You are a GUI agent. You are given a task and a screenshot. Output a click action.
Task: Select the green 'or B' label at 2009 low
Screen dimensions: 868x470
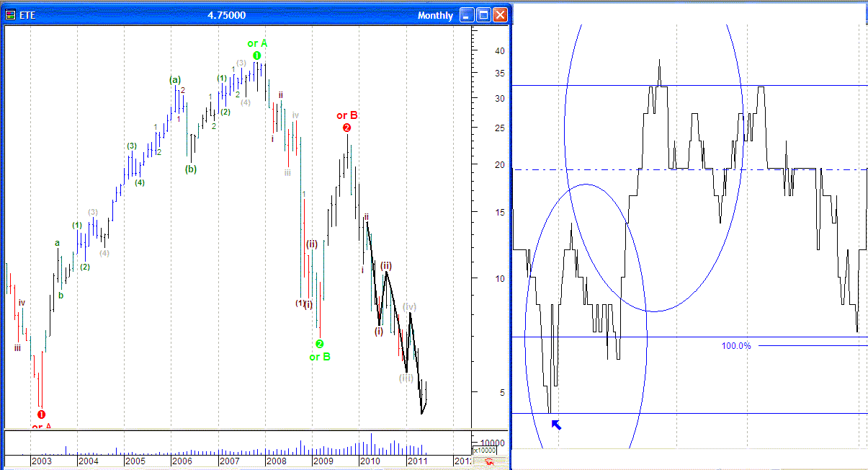click(x=320, y=357)
